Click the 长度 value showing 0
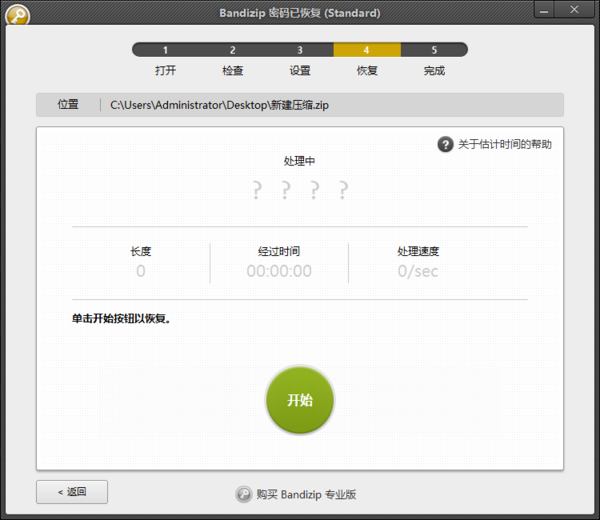Screen dimensions: 600x520 (x=141, y=271)
